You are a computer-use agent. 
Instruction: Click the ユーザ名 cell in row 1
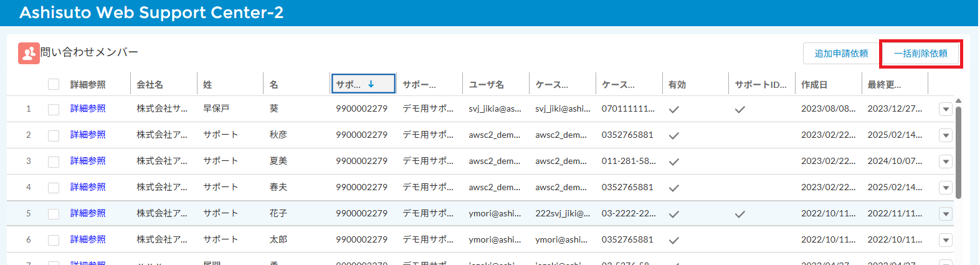coord(495,108)
